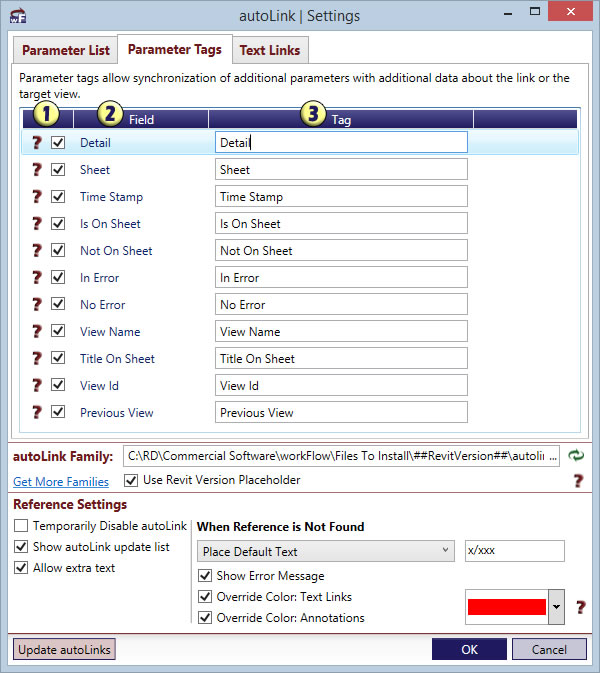Toggle the Is On Sheet checkbox
Viewport: 600px width, 673px height.
pos(58,224)
